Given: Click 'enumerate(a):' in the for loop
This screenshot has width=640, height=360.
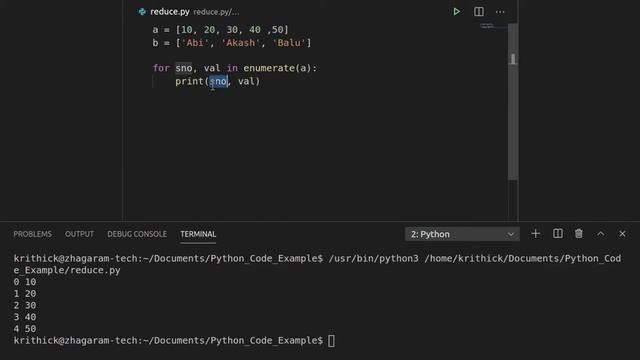Looking at the screenshot, I should point(280,68).
